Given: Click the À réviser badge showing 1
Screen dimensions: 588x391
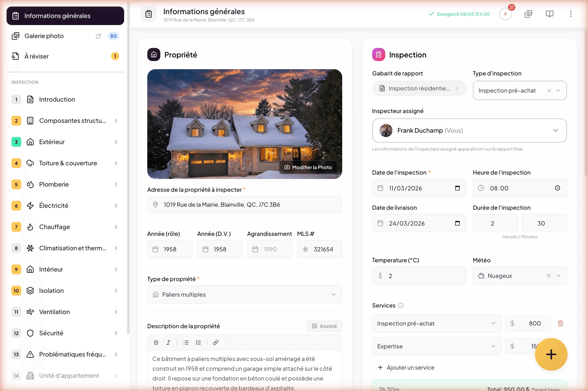Looking at the screenshot, I should [115, 56].
